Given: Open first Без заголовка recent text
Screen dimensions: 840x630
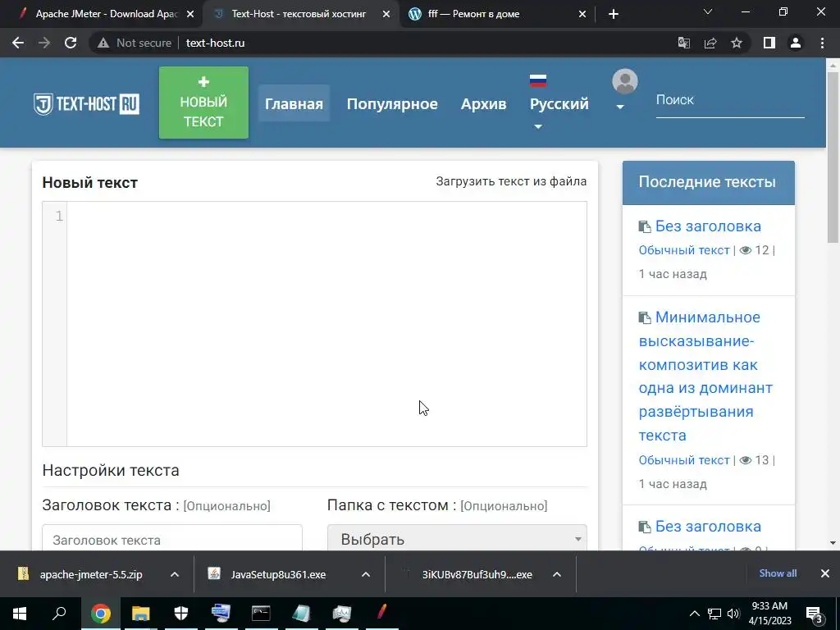Looking at the screenshot, I should point(708,226).
